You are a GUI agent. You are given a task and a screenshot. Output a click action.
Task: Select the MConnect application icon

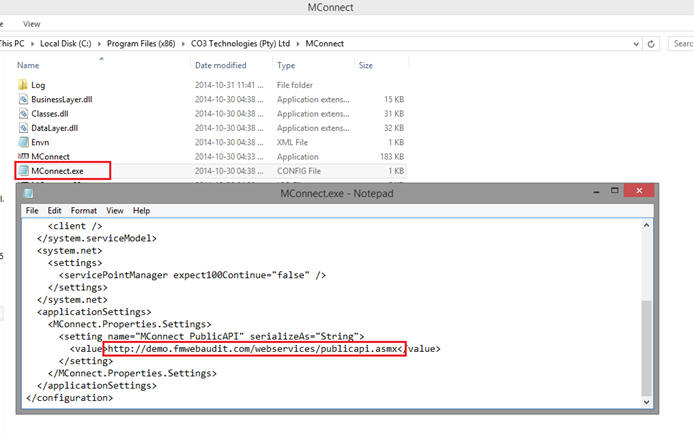23,156
